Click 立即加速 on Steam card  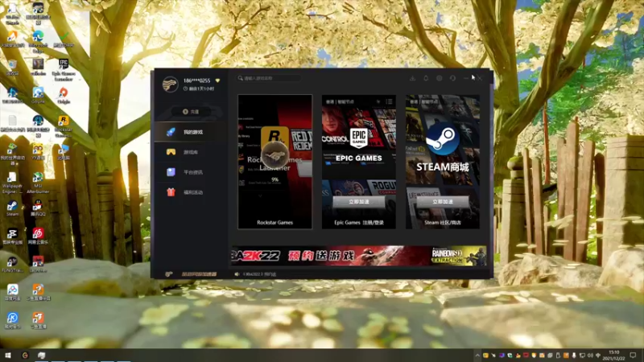point(442,202)
